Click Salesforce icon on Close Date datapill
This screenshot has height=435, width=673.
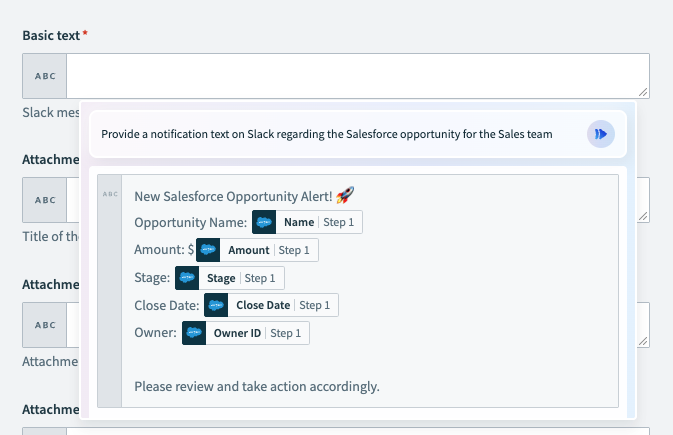tap(216, 305)
